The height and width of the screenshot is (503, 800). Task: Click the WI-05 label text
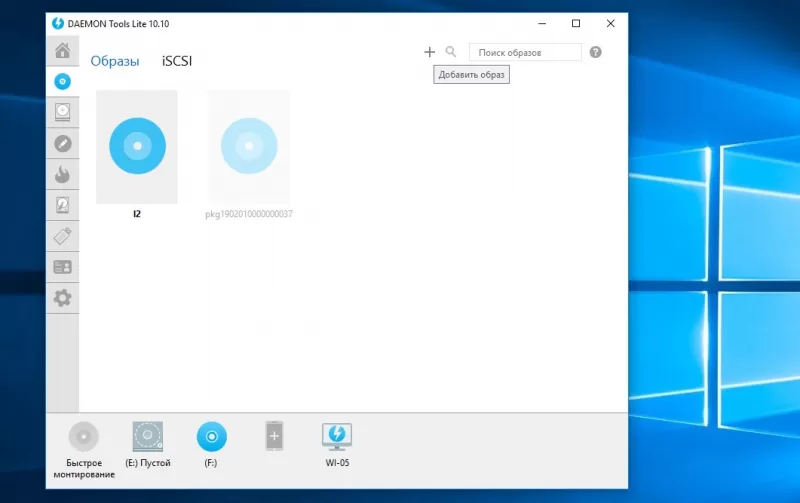[x=337, y=463]
